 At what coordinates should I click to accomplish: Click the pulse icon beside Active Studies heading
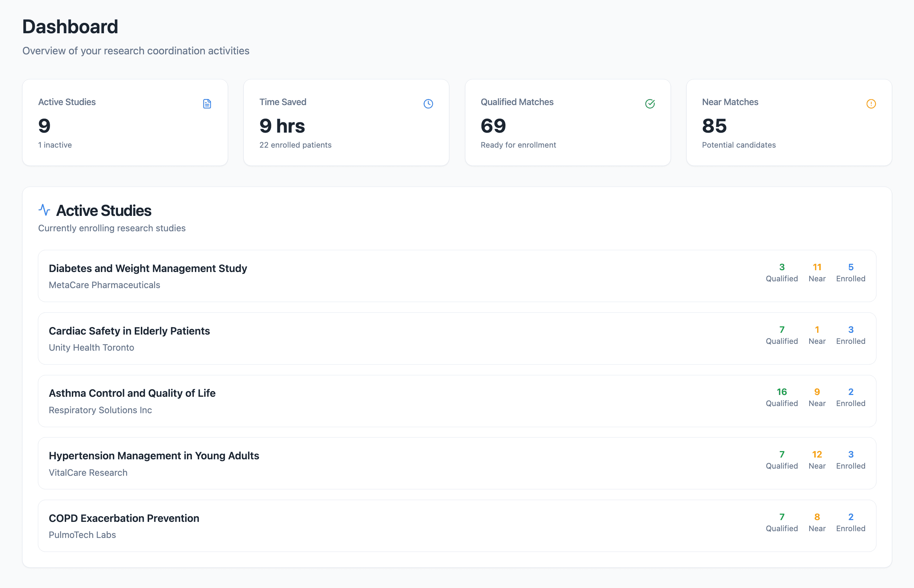pyautogui.click(x=44, y=209)
